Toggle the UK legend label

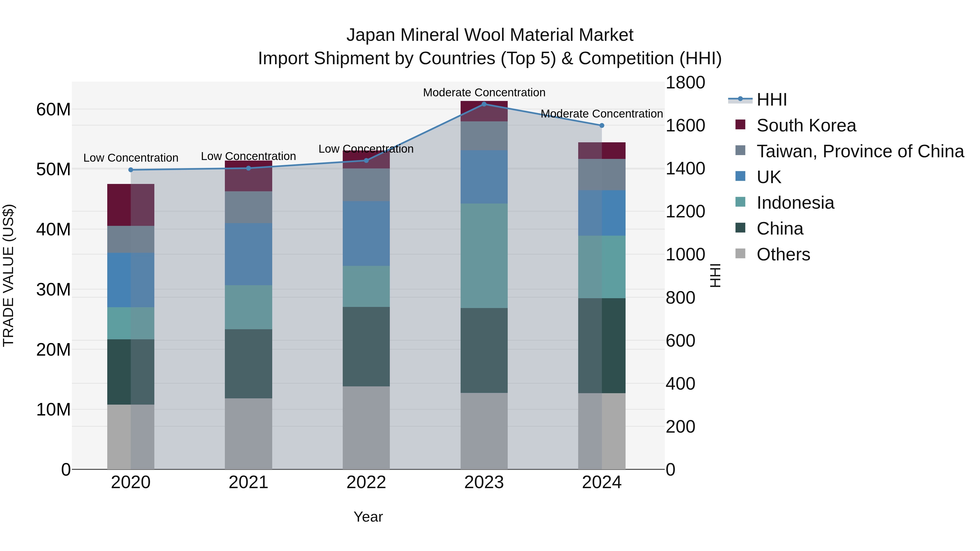click(x=769, y=177)
